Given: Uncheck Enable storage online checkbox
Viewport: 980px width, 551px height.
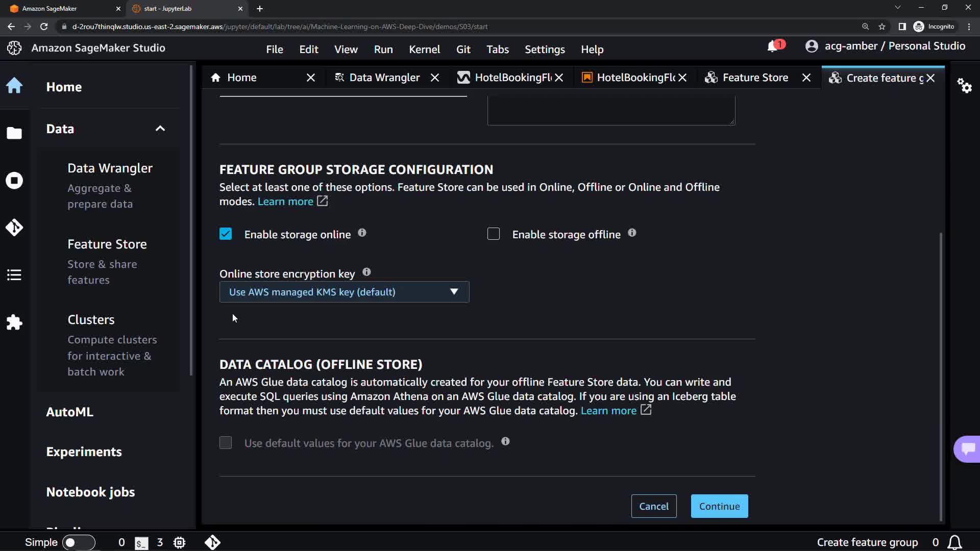Looking at the screenshot, I should 226,234.
